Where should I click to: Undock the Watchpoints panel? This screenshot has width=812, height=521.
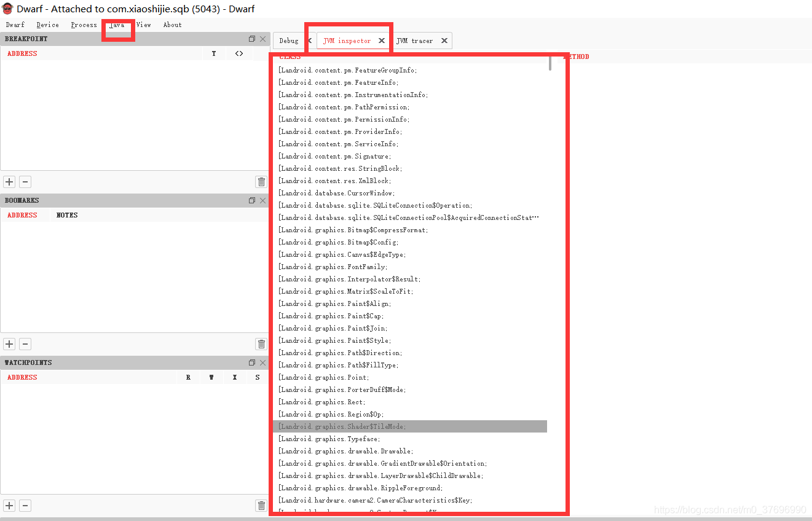(252, 362)
